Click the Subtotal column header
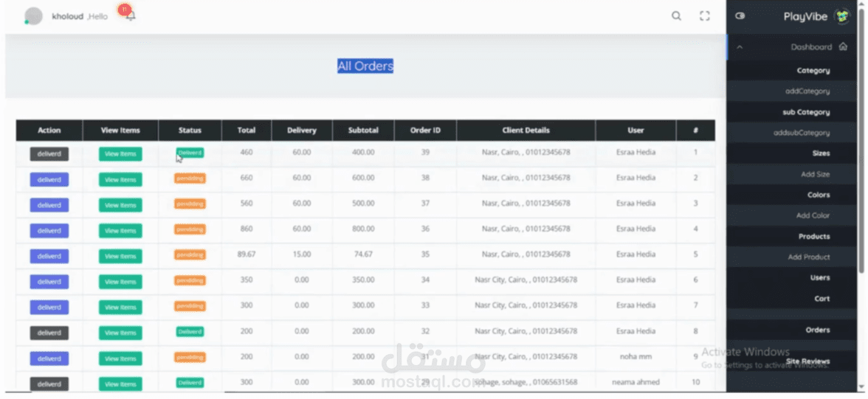Screen dimensions: 868x399 (363, 131)
